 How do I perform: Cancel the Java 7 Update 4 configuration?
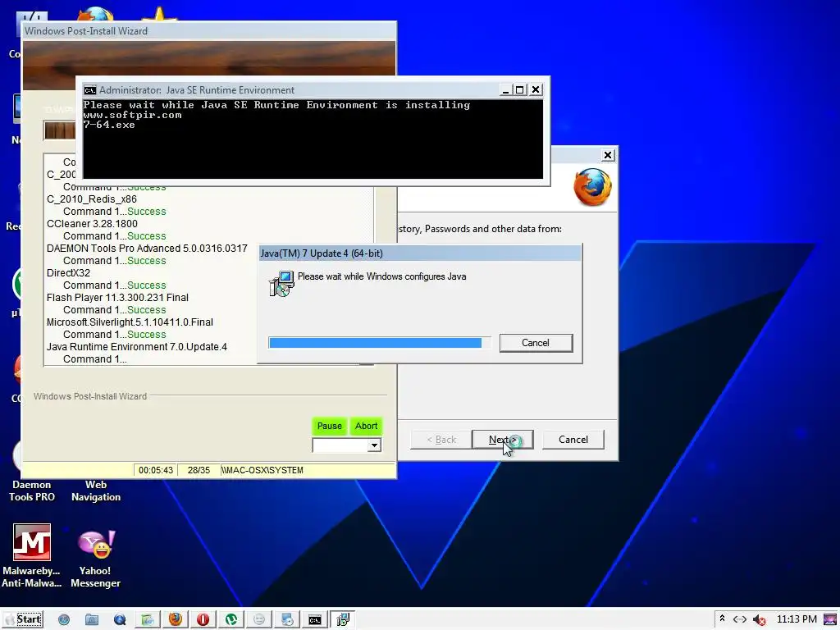536,343
